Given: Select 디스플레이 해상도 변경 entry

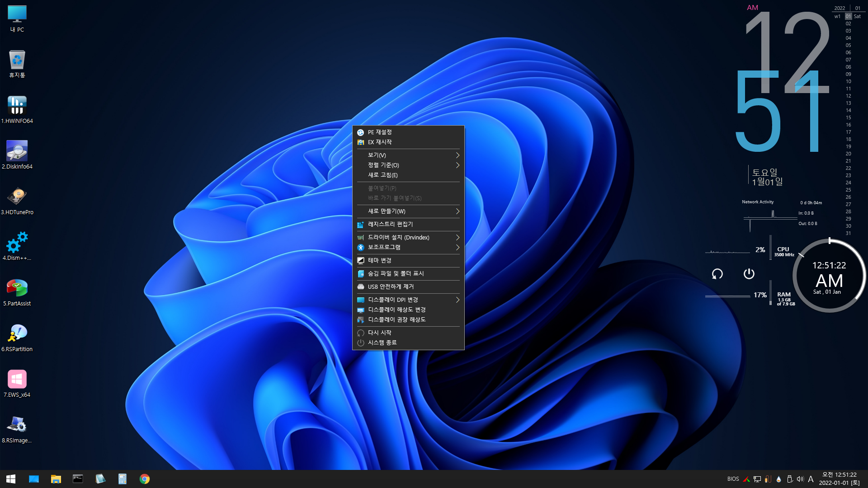Looking at the screenshot, I should tap(408, 310).
